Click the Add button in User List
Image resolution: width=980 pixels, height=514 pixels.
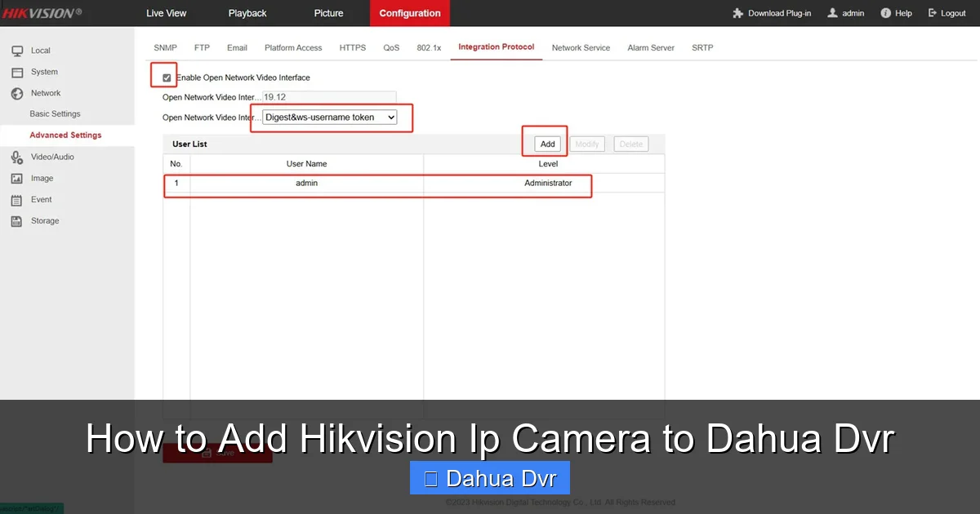[x=544, y=144]
